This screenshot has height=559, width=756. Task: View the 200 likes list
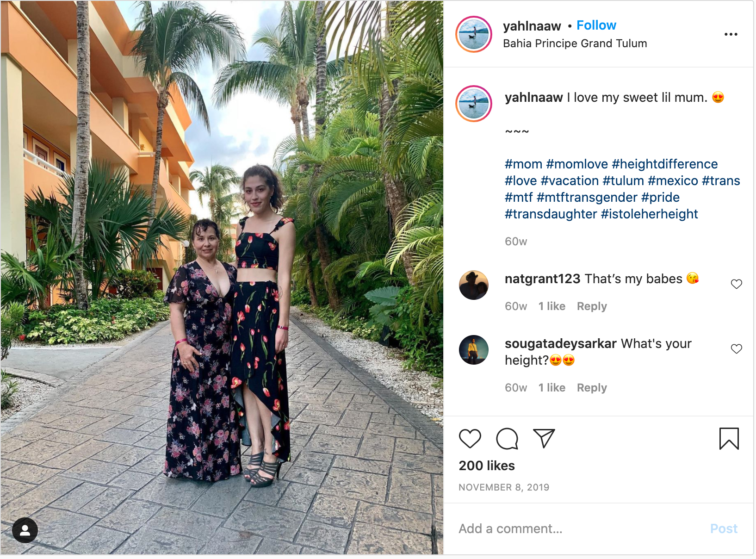point(487,466)
